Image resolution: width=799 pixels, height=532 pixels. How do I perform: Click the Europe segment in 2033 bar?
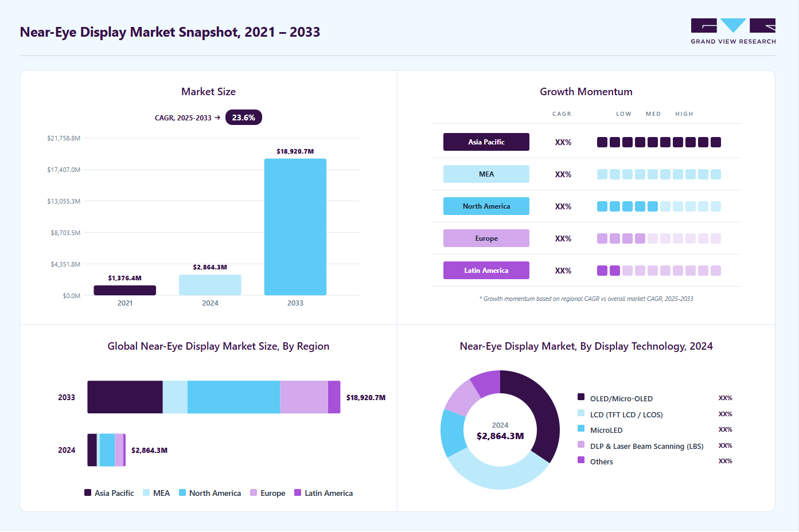tap(304, 397)
